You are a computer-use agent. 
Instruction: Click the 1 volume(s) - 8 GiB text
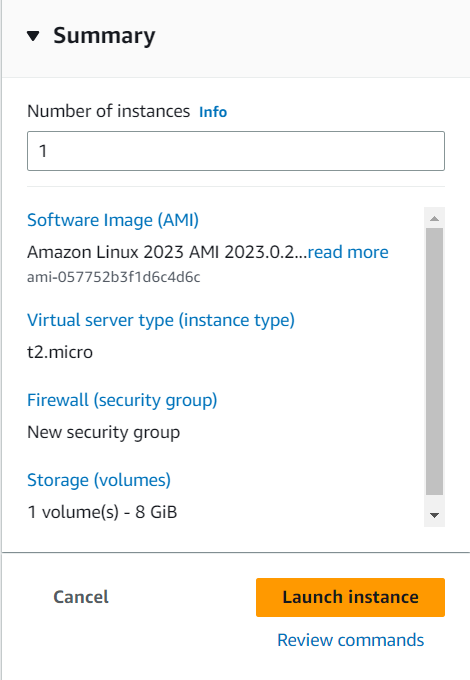tap(102, 512)
